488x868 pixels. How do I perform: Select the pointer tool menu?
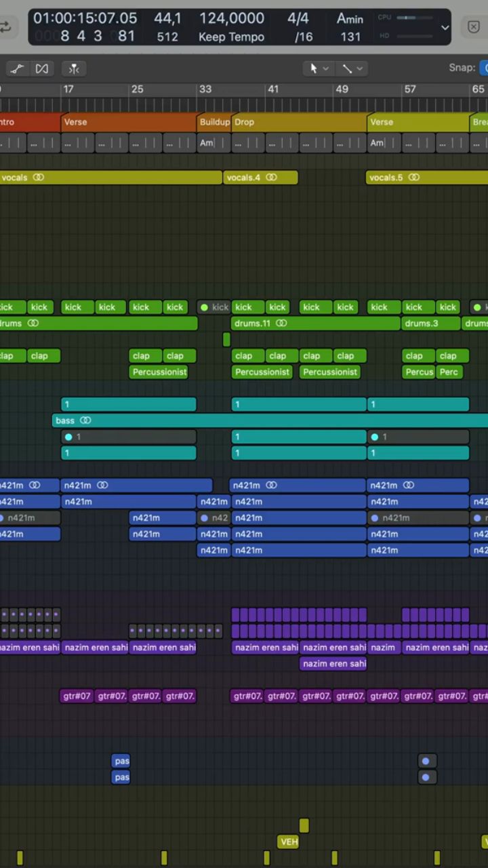tap(318, 68)
